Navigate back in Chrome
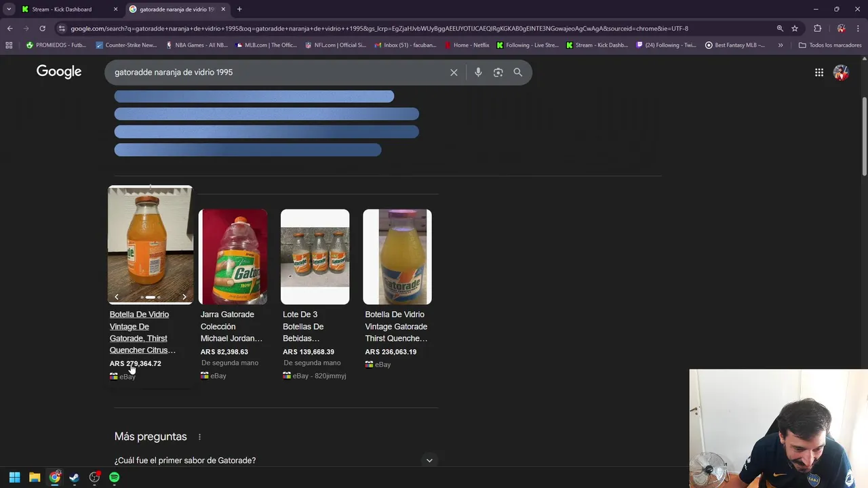868x488 pixels. [9, 28]
